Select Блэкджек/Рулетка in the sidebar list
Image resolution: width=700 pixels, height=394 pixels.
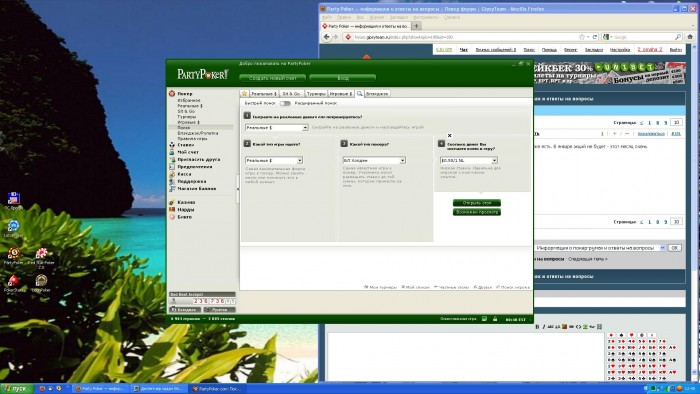click(198, 133)
